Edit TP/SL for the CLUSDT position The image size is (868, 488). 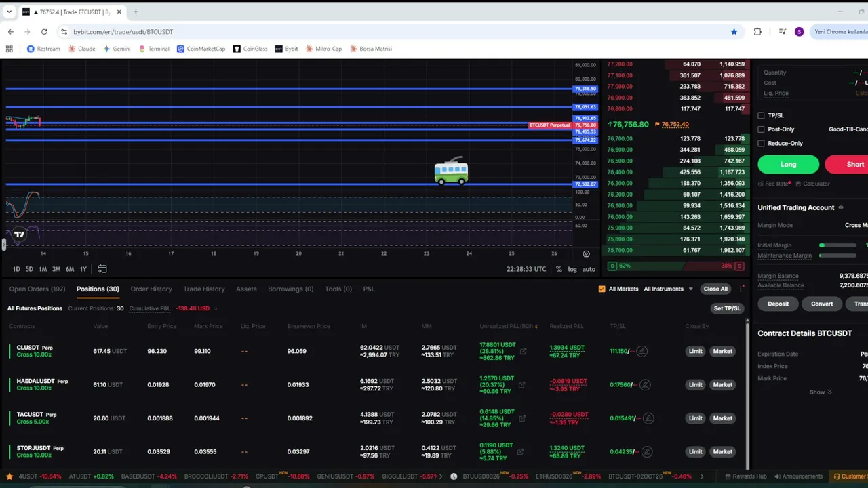(x=642, y=351)
